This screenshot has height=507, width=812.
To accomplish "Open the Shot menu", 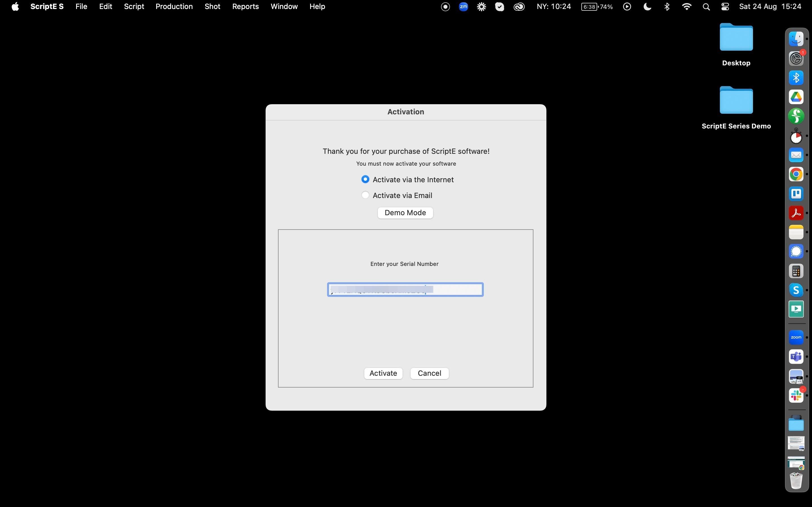I will (x=212, y=6).
